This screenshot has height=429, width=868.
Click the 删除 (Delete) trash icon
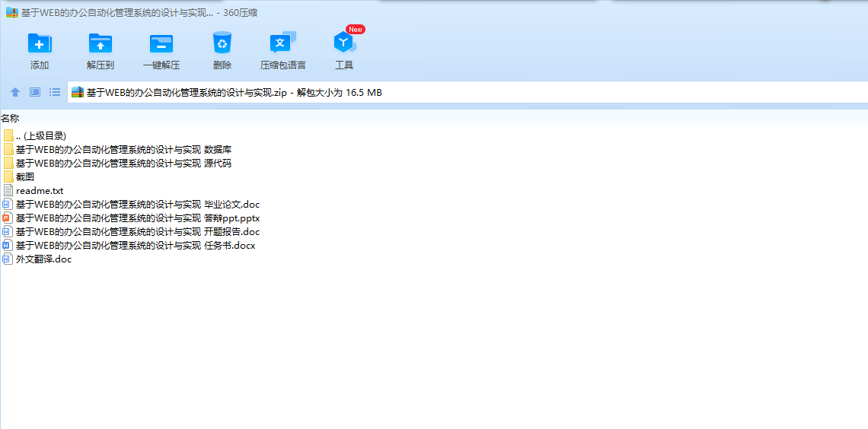click(222, 43)
